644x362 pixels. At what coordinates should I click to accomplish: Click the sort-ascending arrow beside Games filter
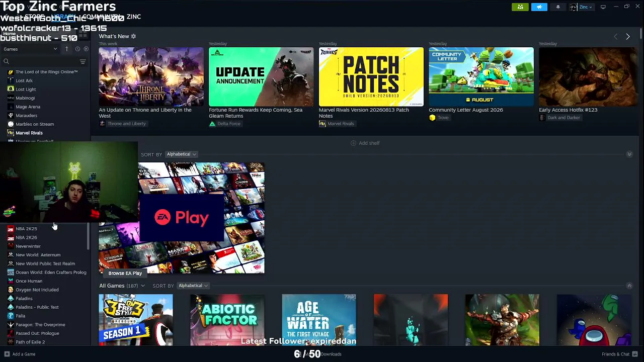pyautogui.click(x=66, y=49)
